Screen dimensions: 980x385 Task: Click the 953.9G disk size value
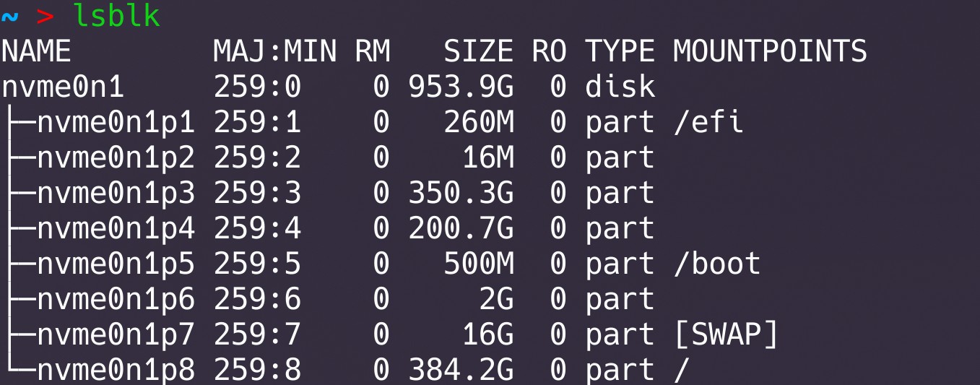click(x=461, y=87)
